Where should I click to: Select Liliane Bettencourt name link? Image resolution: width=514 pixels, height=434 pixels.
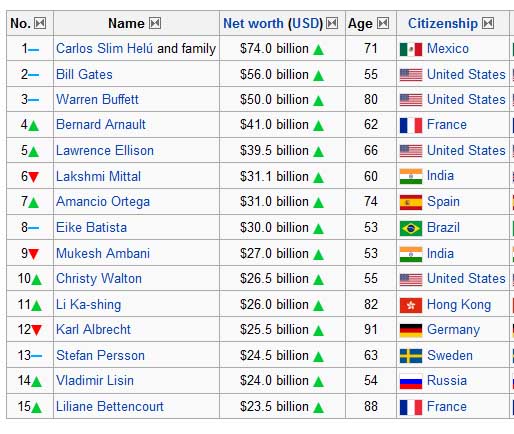coord(110,406)
